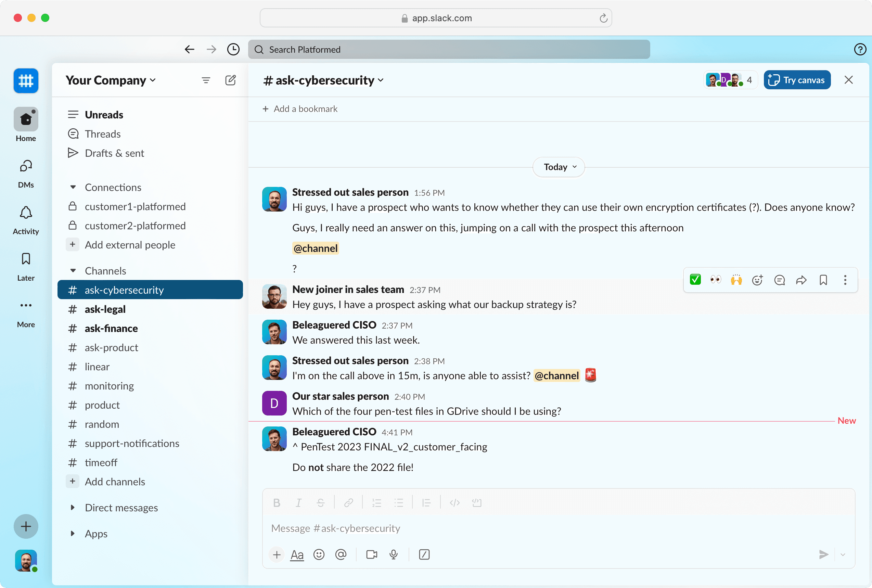
Task: Go to the Activity tab
Action: (x=25, y=220)
